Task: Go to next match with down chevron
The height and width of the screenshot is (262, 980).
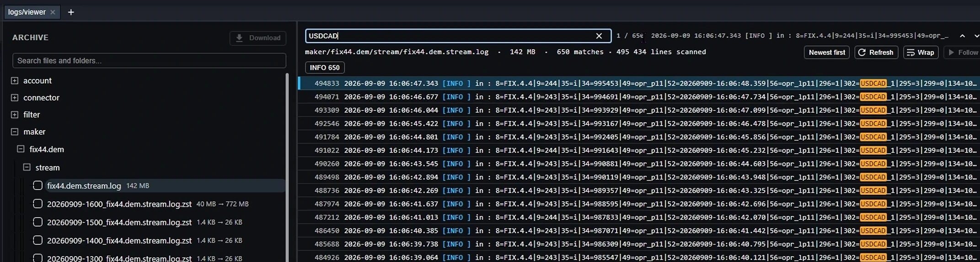Action: coord(976,36)
